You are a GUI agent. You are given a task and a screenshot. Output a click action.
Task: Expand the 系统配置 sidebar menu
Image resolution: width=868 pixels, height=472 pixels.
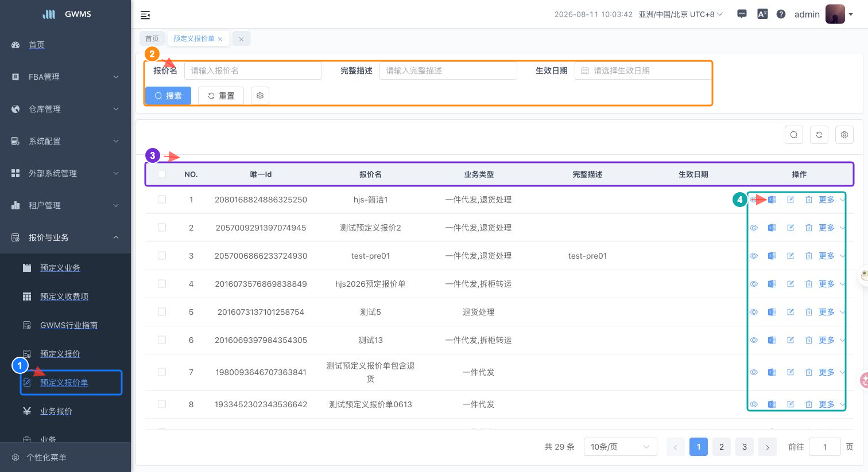[65, 141]
